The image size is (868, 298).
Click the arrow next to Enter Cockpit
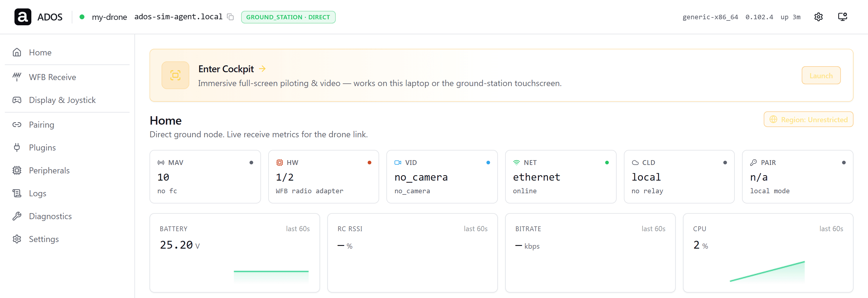[x=262, y=69]
